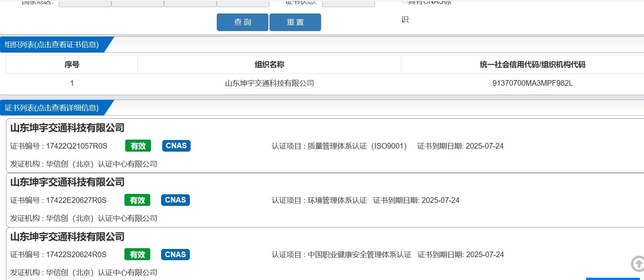The width and height of the screenshot is (644, 280).
Task: Click the expiry date in the 职业健康安全 row
Action: 485,255
